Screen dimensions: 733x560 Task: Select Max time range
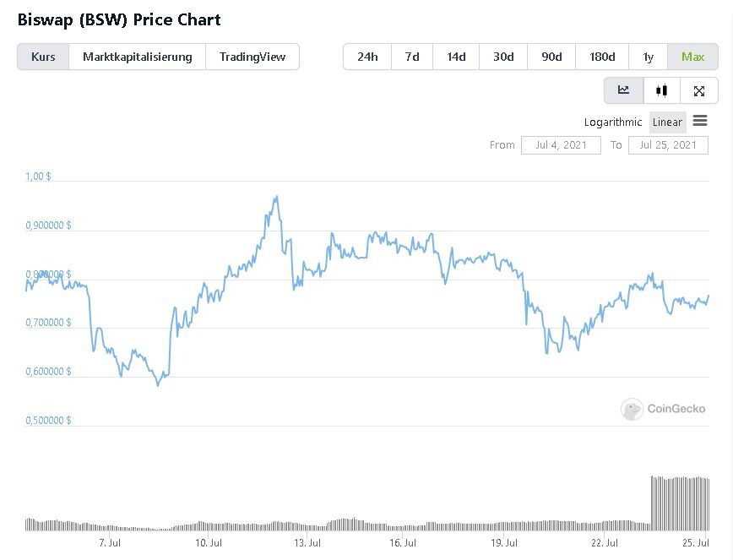(692, 57)
